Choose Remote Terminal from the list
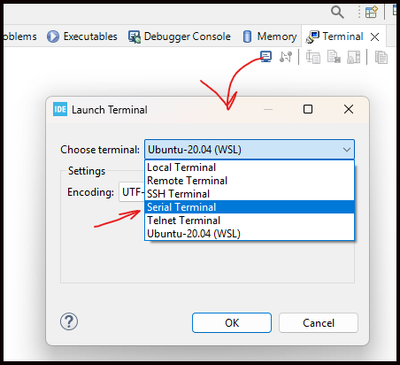Image resolution: width=400 pixels, height=365 pixels. pyautogui.click(x=249, y=181)
